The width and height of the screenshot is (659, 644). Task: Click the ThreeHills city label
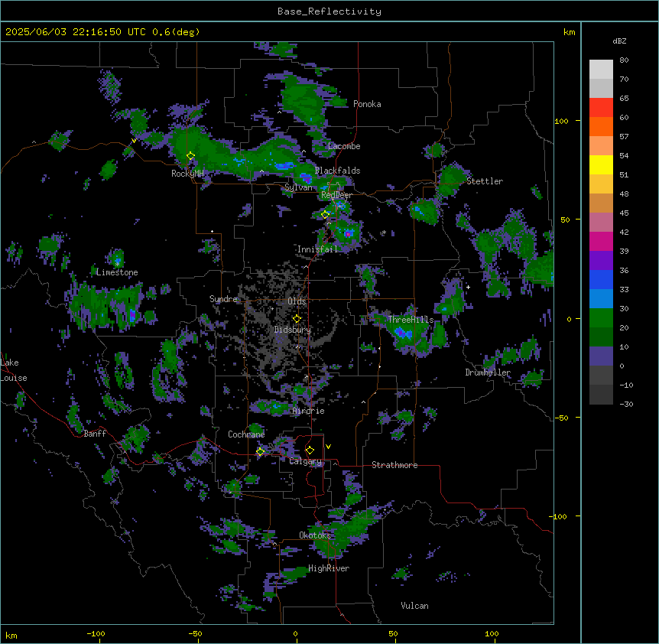(411, 320)
